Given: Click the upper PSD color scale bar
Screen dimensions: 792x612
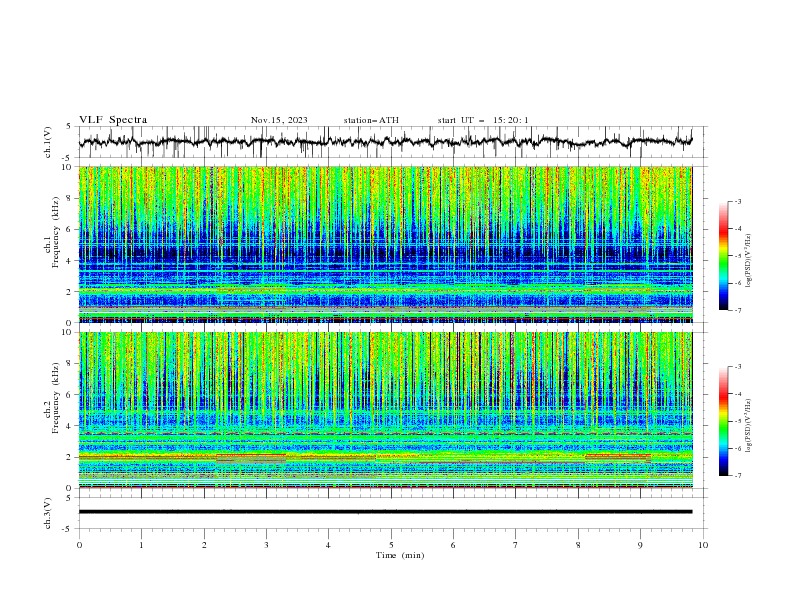Looking at the screenshot, I should point(724,256).
